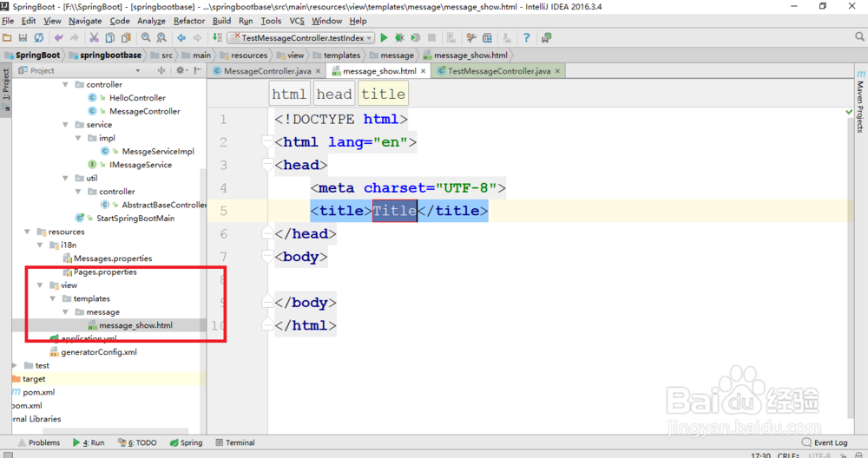Close the MessageController.java tab
This screenshot has width=868, height=458.
click(318, 71)
